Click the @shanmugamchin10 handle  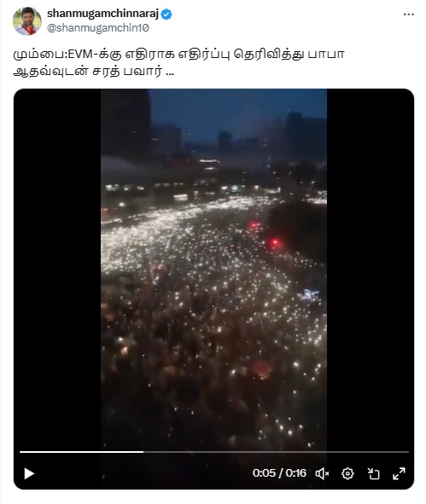pyautogui.click(x=98, y=28)
